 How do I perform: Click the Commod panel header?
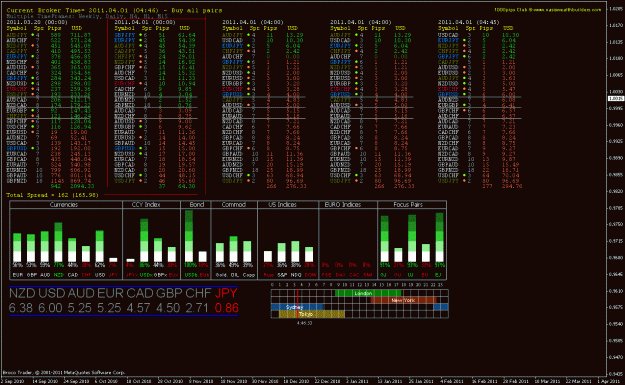point(234,204)
